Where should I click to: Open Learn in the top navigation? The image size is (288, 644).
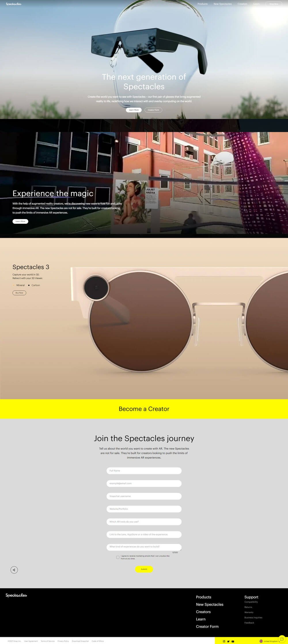pyautogui.click(x=256, y=4)
